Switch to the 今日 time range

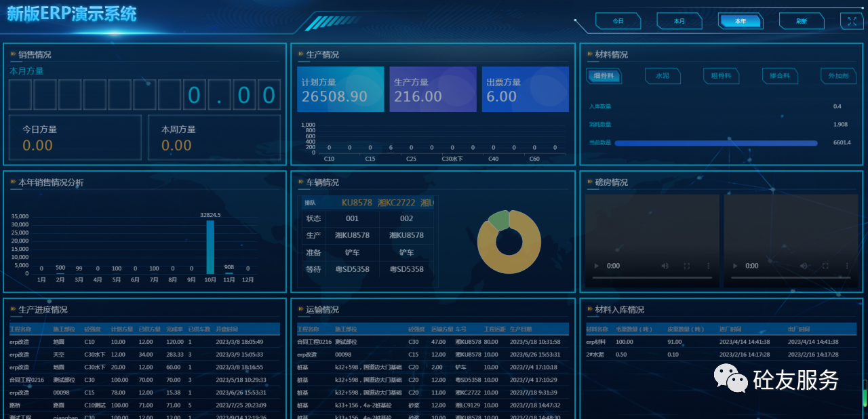click(618, 21)
